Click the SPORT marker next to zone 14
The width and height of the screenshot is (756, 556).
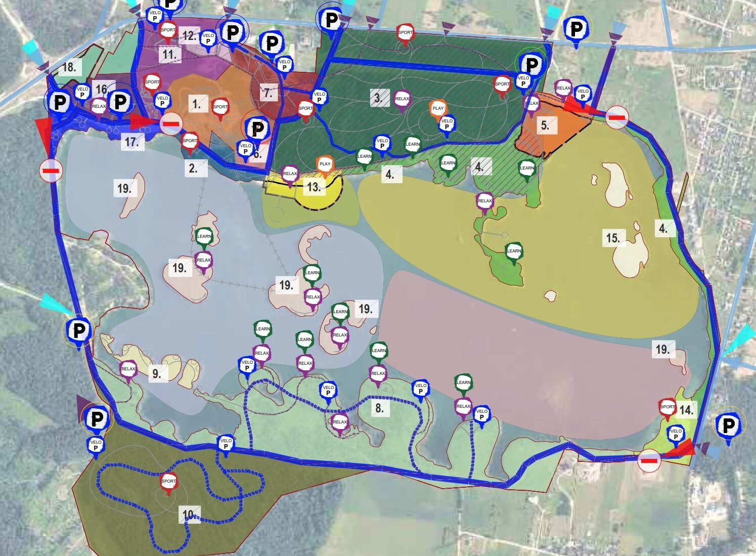click(x=667, y=407)
